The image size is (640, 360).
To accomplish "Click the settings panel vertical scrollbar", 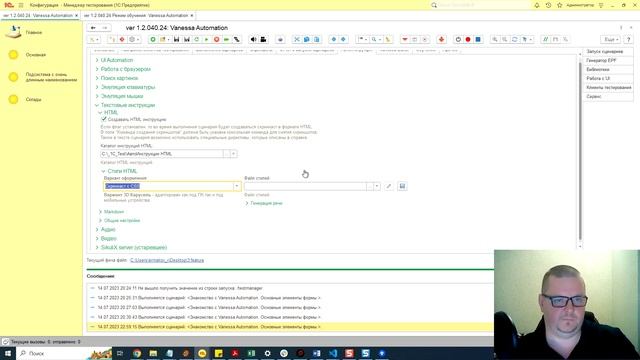I will click(580, 151).
